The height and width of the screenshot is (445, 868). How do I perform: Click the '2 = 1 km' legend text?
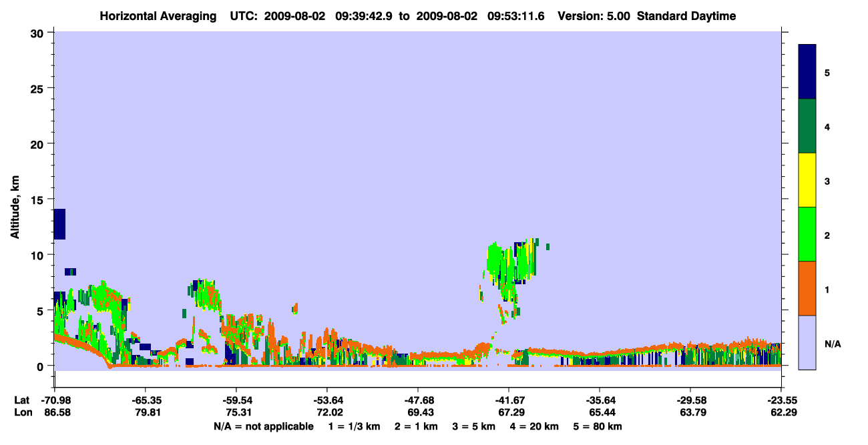click(415, 426)
